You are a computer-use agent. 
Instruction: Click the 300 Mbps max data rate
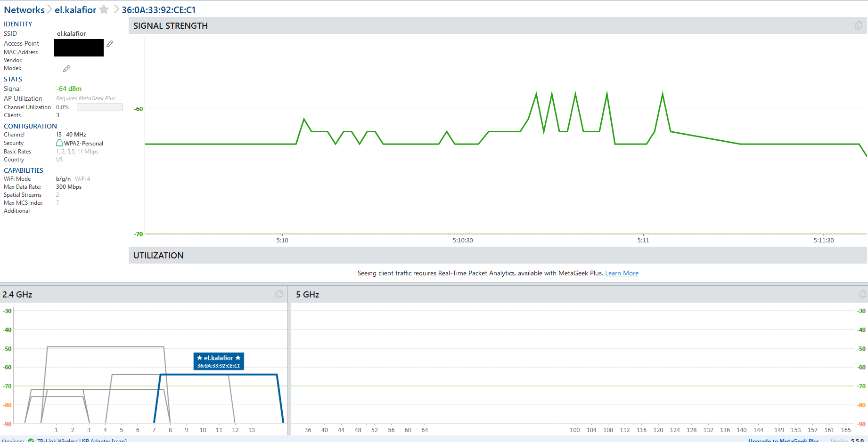pyautogui.click(x=69, y=187)
